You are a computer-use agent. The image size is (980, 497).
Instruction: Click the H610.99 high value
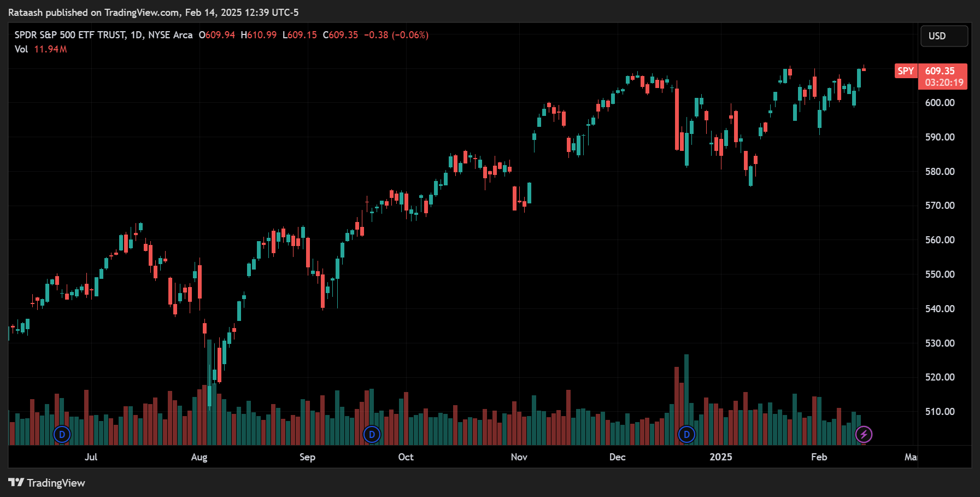(259, 35)
